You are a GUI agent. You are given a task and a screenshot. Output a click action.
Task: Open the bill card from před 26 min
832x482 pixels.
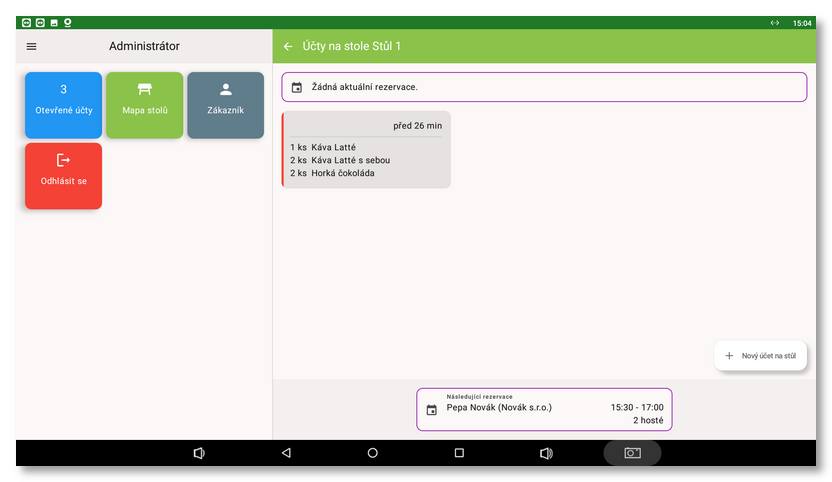[366, 150]
